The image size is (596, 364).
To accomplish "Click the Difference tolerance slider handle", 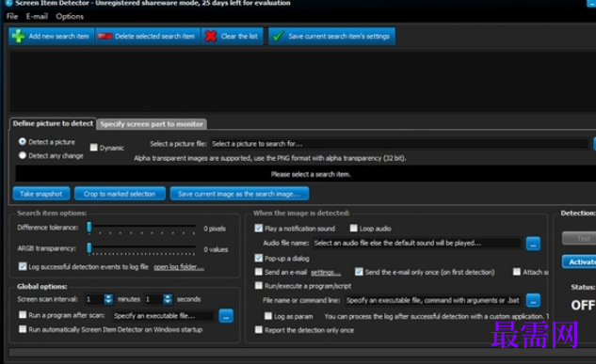I will (89, 227).
